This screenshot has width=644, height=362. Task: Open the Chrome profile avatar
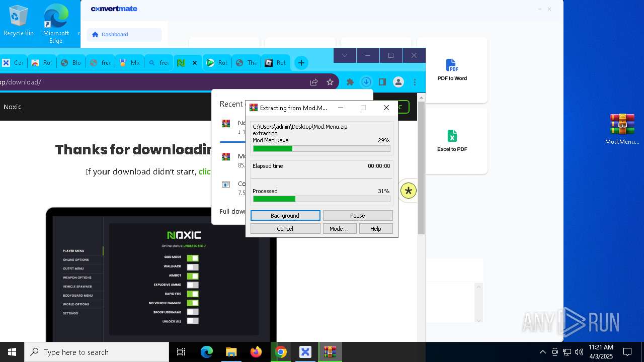[x=398, y=82]
